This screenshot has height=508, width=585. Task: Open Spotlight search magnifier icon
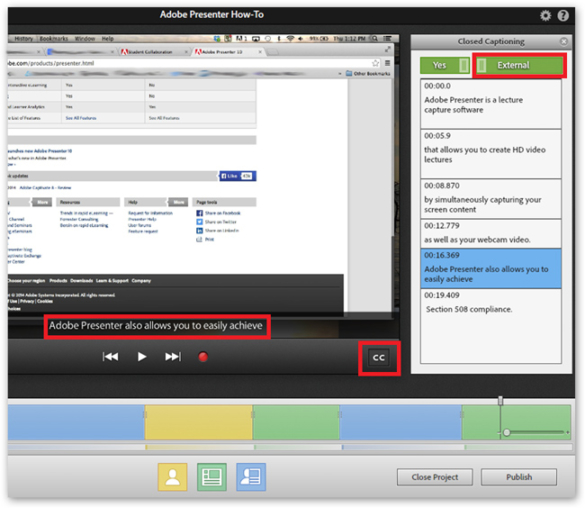(x=374, y=38)
